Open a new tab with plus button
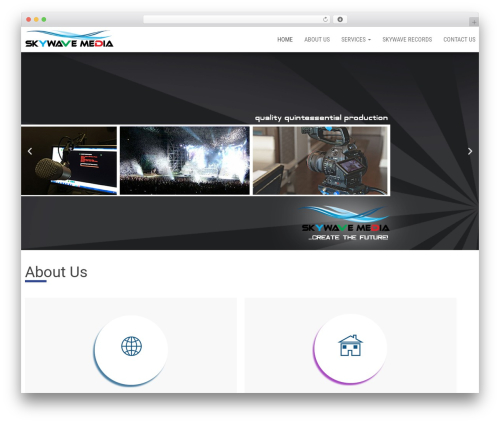This screenshot has width=500, height=423. (x=474, y=22)
